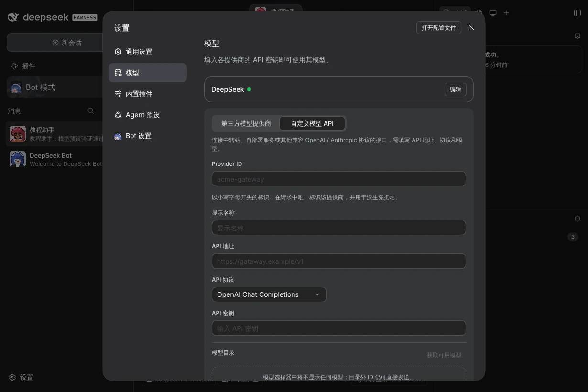Open 插件 in the left sidebar
The image size is (588, 392).
point(23,66)
